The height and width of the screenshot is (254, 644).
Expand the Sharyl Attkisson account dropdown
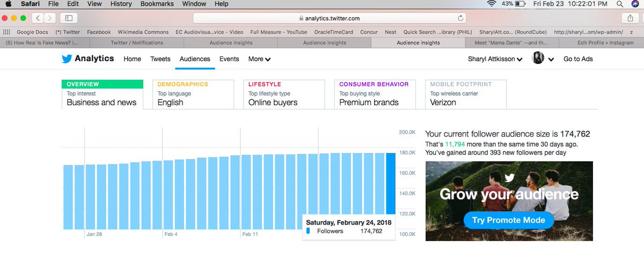(495, 59)
